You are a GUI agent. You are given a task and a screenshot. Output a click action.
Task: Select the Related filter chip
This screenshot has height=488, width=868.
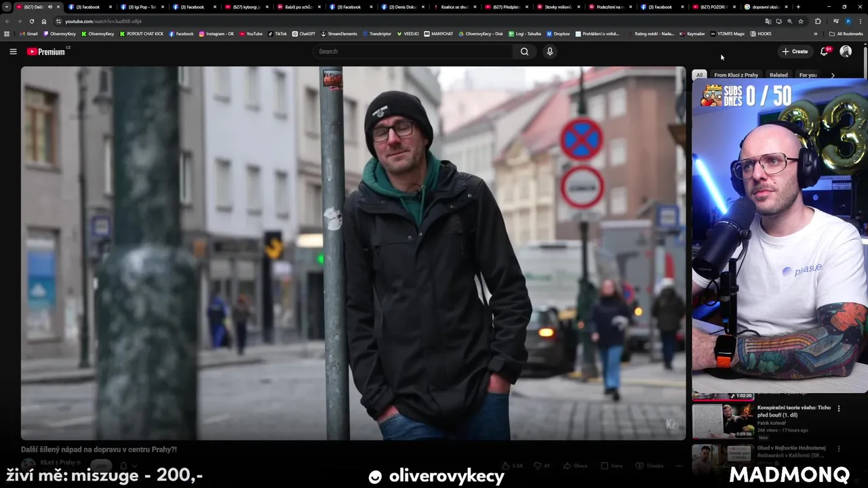(x=778, y=75)
